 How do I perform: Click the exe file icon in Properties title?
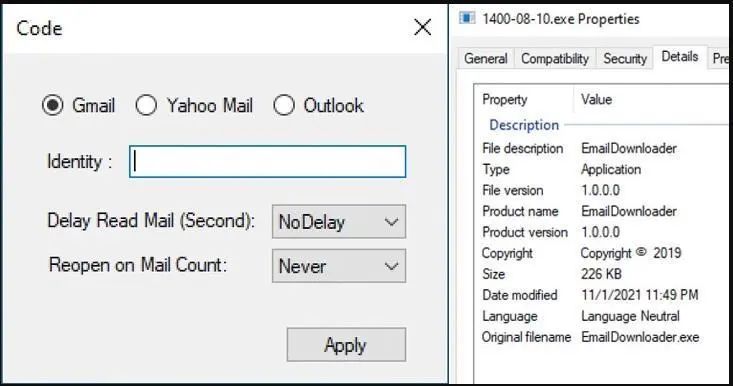[467, 18]
